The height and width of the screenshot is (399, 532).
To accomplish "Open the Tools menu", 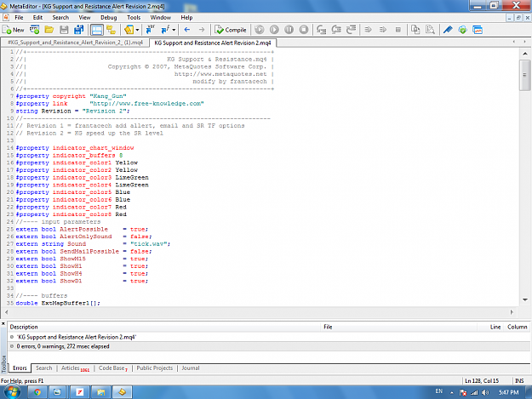I will [x=134, y=17].
